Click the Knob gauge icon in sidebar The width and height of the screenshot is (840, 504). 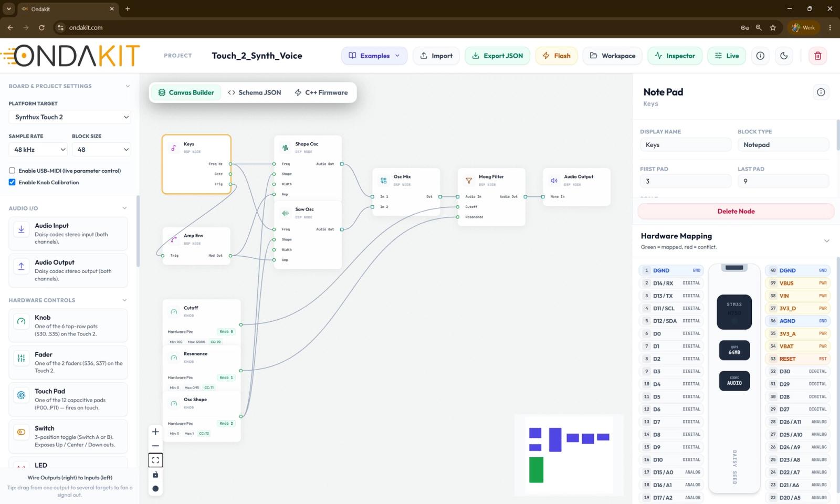22,321
